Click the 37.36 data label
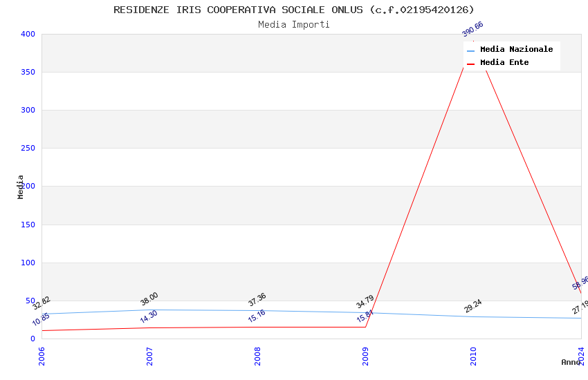This screenshot has width=588, height=380. point(257,299)
